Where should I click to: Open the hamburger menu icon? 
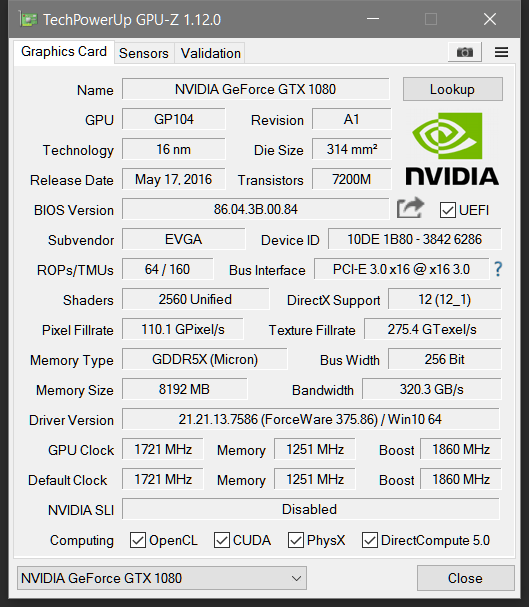[501, 52]
